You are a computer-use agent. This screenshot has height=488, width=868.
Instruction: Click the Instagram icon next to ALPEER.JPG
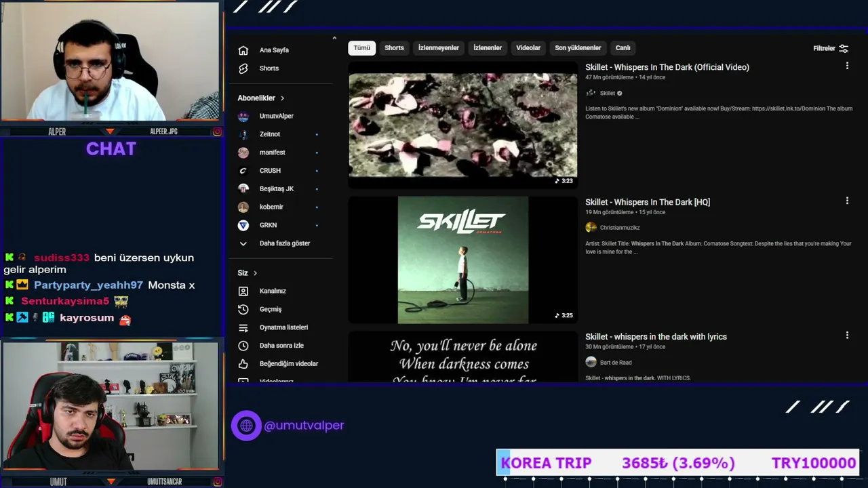tap(217, 131)
